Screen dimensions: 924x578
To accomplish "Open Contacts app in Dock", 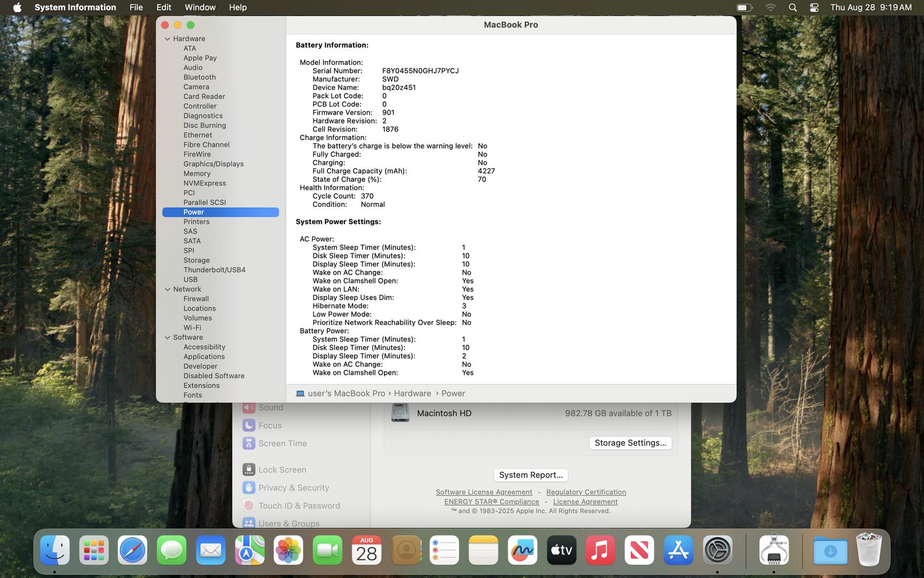I will coord(406,550).
